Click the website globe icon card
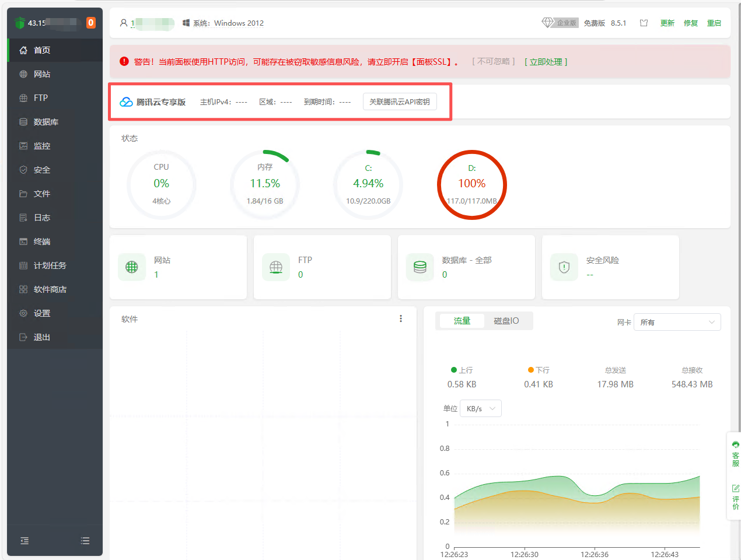 point(132,267)
